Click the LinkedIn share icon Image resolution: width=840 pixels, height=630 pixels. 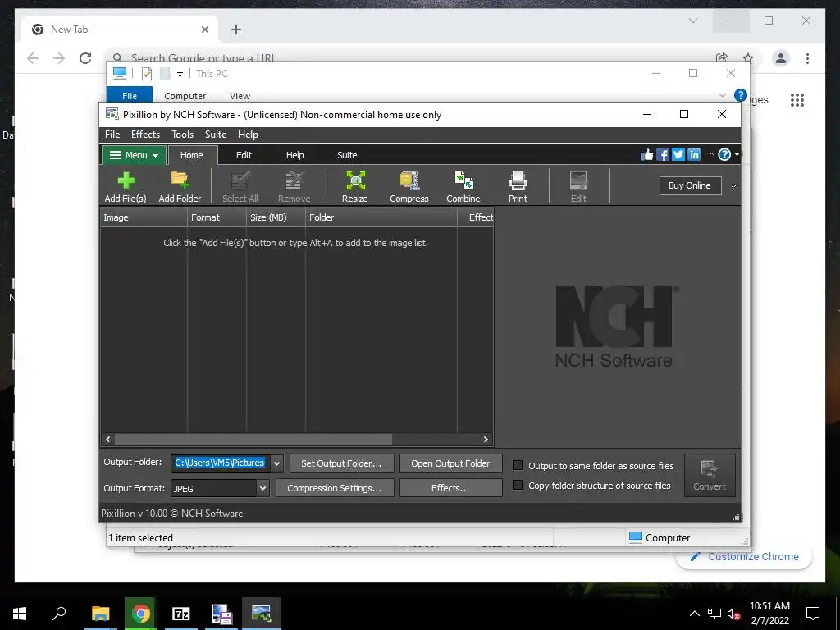tap(694, 155)
